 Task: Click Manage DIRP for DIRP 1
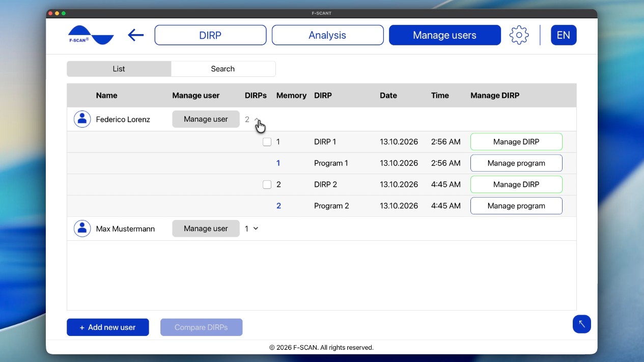pyautogui.click(x=516, y=142)
